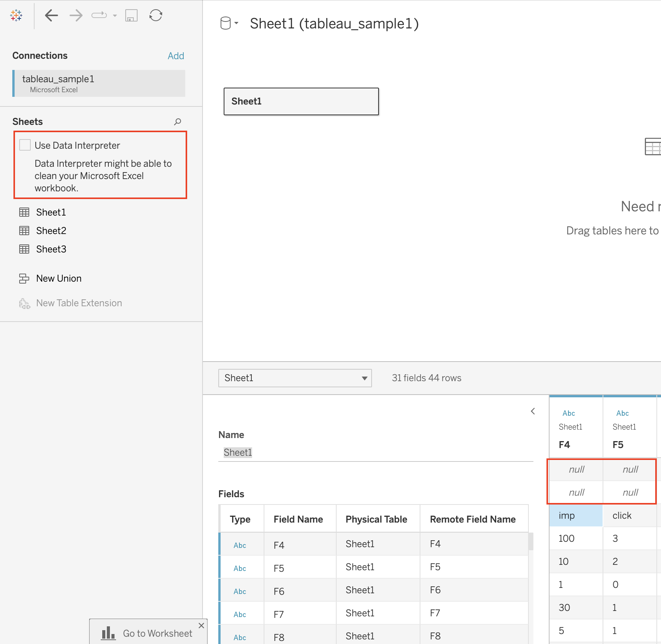661x644 pixels.
Task: Search sheets with the magnifier icon
Action: tap(178, 122)
